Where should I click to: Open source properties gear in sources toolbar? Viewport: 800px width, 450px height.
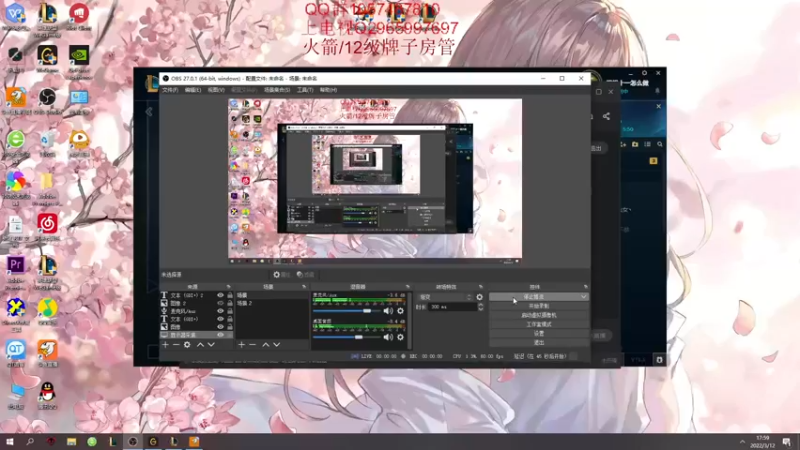coord(187,345)
